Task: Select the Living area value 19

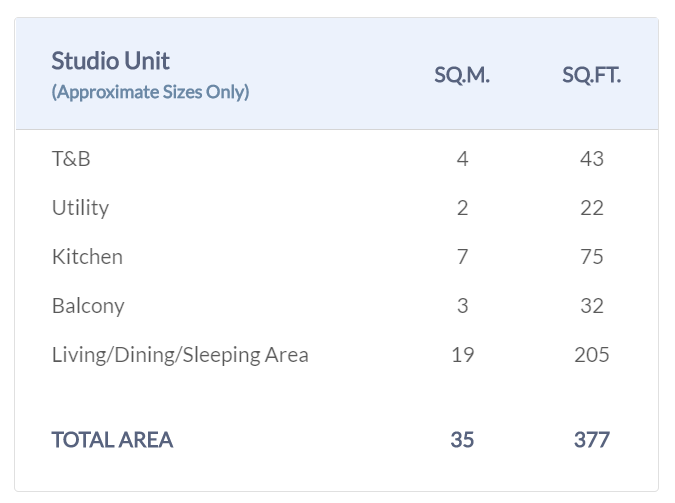Action: (462, 355)
